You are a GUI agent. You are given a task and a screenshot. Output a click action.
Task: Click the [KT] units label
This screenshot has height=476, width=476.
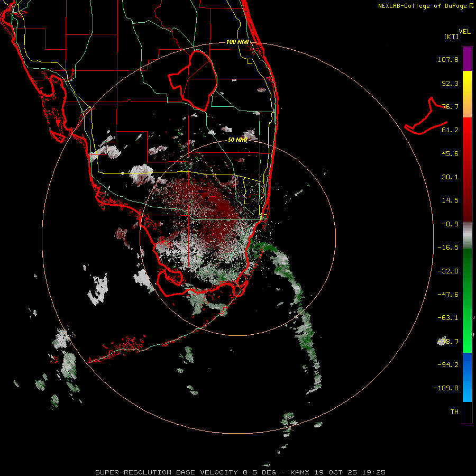point(451,36)
